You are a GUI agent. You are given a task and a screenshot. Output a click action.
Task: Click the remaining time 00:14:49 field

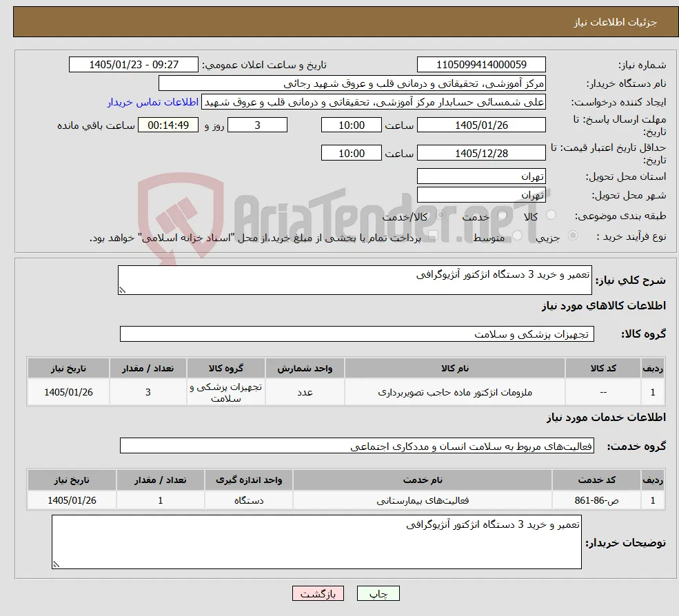click(168, 125)
